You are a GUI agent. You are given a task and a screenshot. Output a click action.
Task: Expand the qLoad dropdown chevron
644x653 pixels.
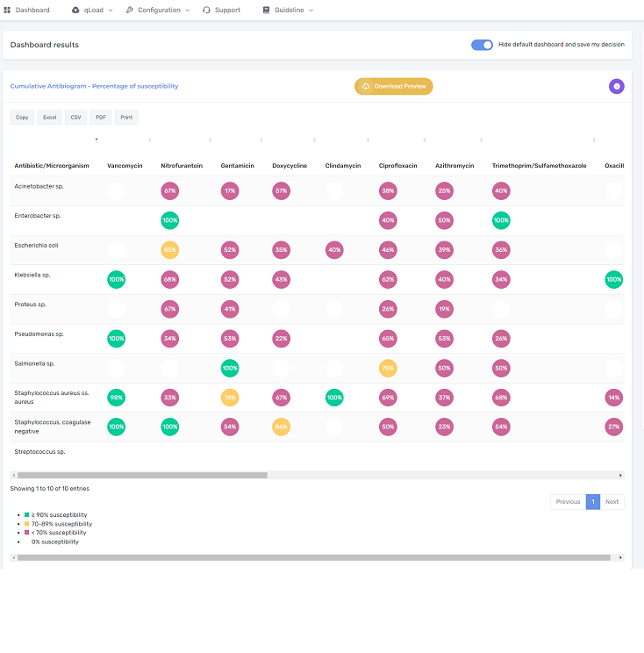click(110, 11)
